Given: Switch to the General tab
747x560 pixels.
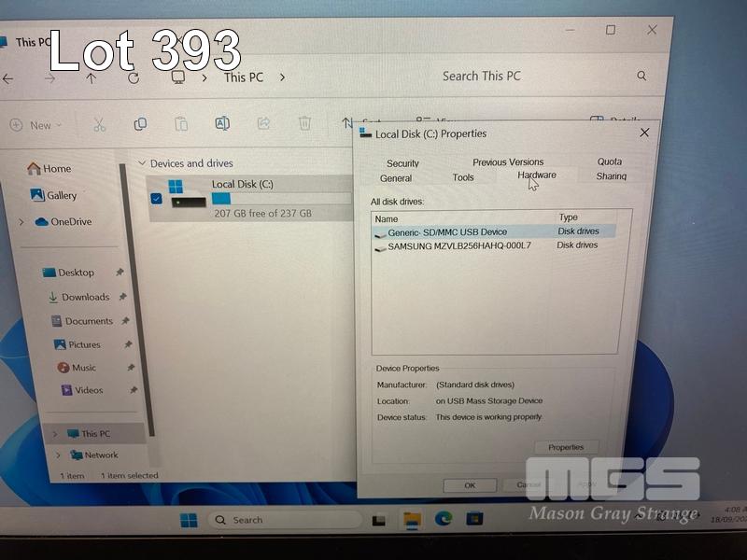Looking at the screenshot, I should [x=396, y=178].
